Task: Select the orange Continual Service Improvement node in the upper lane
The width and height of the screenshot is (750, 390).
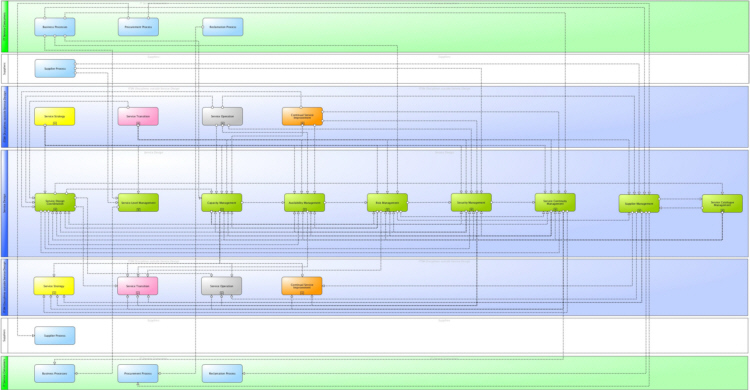Action: click(x=302, y=116)
